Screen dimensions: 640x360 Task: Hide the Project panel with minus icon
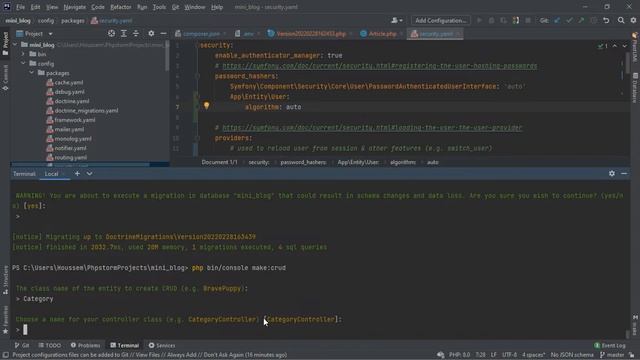coord(163,33)
